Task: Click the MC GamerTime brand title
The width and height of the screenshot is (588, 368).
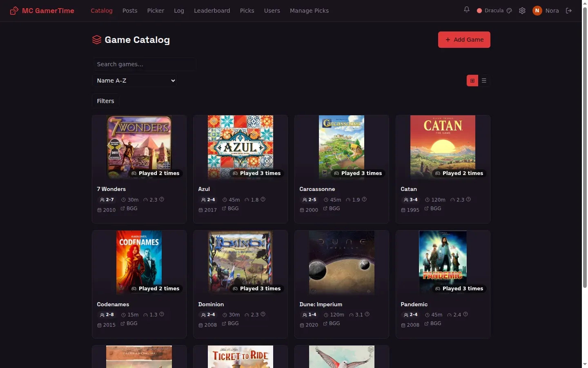Action: pyautogui.click(x=48, y=11)
